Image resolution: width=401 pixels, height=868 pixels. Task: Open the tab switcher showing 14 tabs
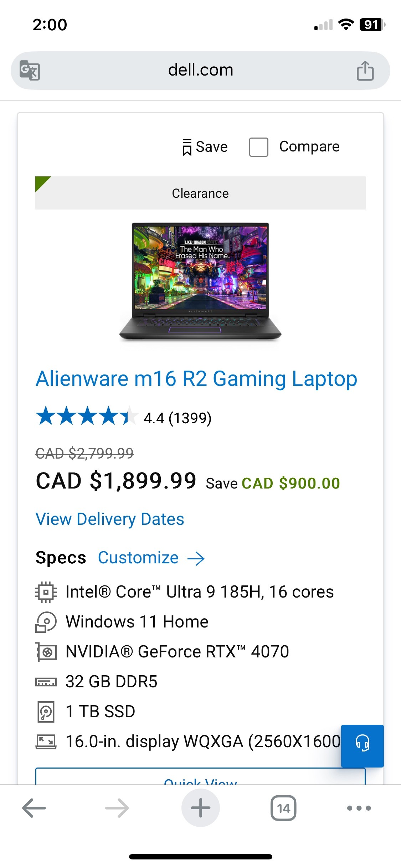283,808
